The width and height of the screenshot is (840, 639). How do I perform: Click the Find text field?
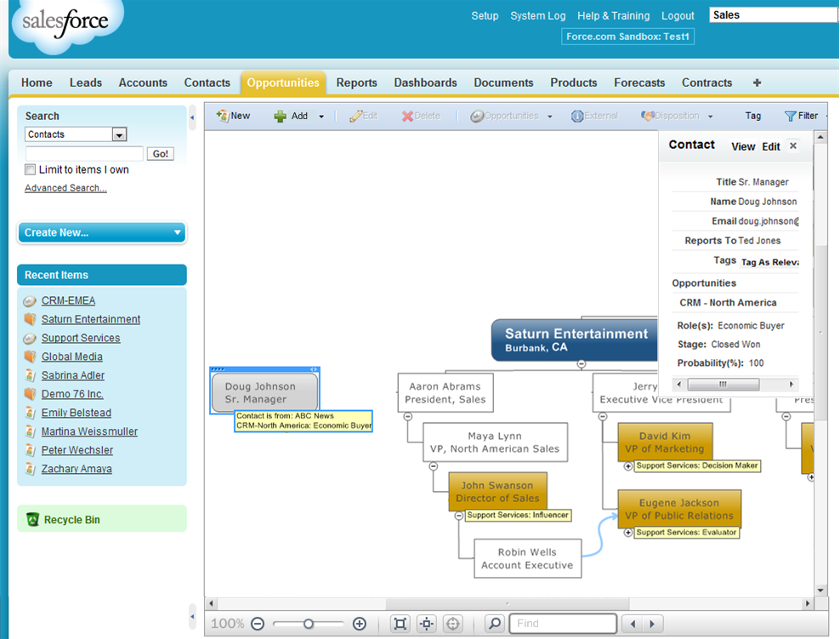(x=563, y=624)
